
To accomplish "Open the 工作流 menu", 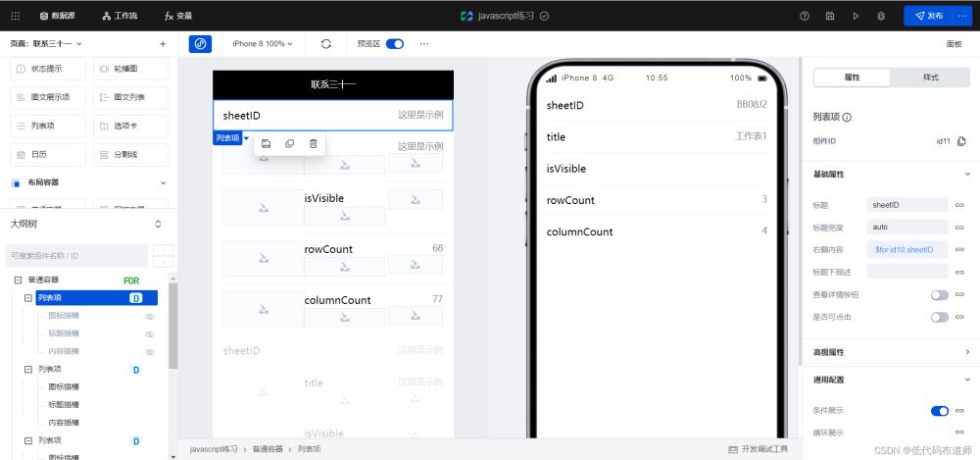I will coord(120,16).
